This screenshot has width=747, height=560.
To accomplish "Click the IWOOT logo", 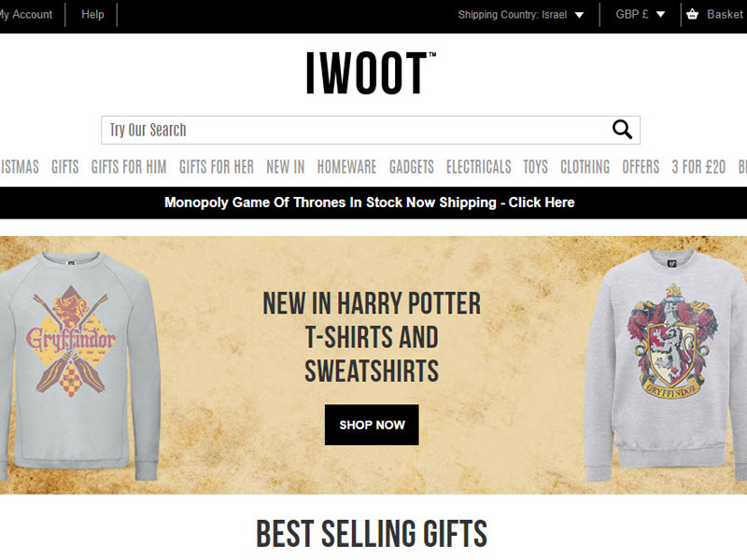I will (371, 74).
